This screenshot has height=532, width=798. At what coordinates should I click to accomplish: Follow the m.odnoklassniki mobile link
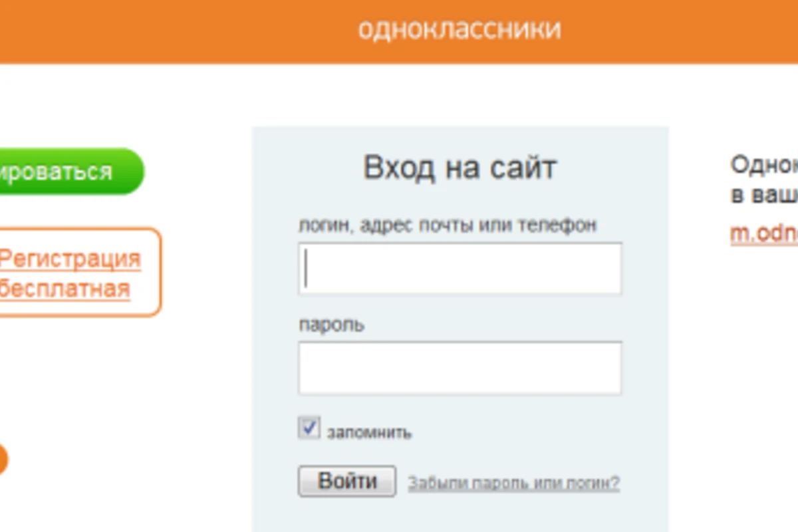[764, 234]
